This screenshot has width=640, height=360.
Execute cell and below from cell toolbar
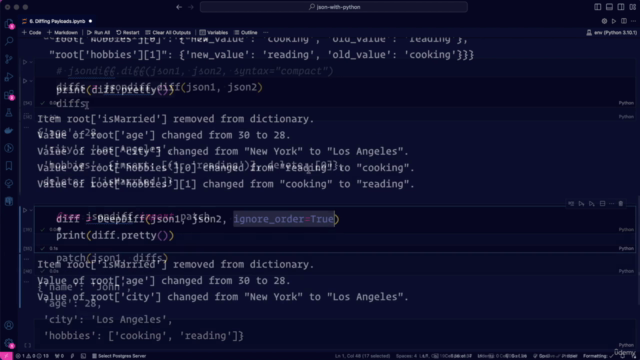coord(591,204)
